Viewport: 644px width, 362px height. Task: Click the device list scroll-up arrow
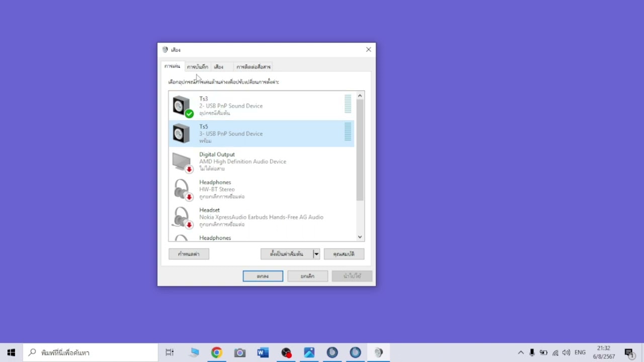(x=360, y=96)
